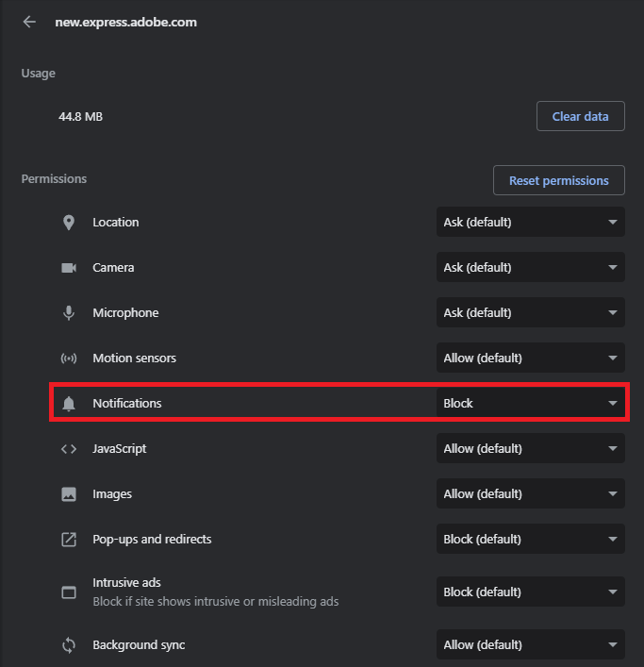Expand the Background sync dropdown

(x=530, y=645)
